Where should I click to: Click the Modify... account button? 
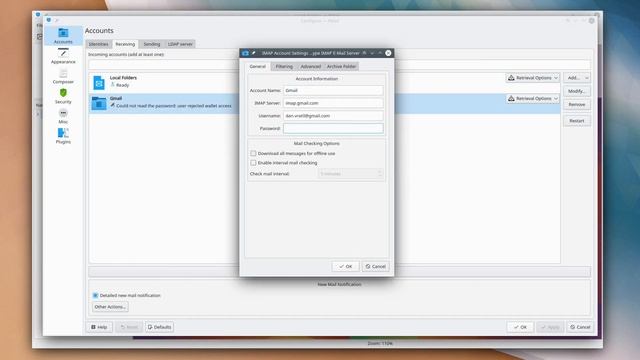click(577, 91)
